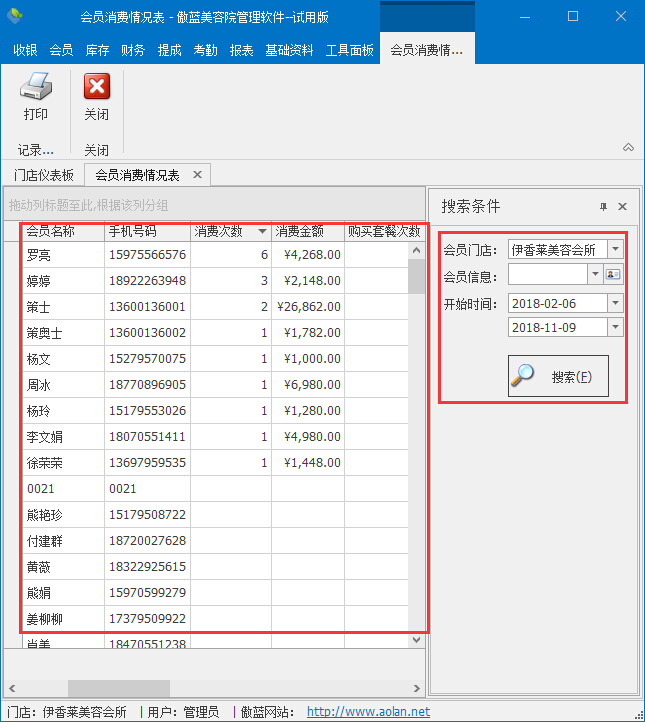This screenshot has width=645, height=722.
Task: Open the www.aolan.net website link
Action: (x=368, y=712)
